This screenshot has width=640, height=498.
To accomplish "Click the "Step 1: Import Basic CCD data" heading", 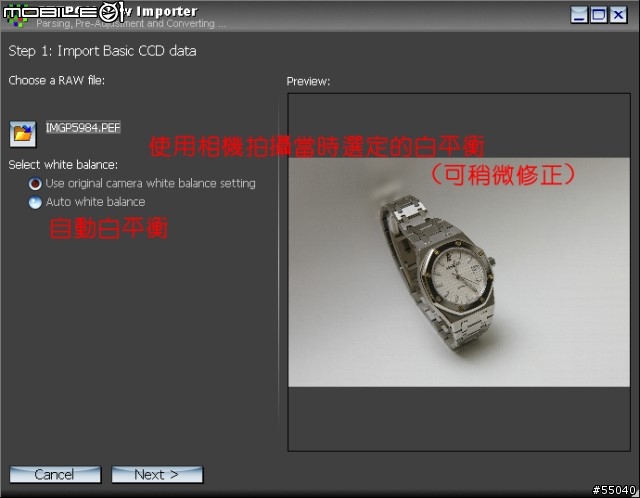I will [102, 51].
